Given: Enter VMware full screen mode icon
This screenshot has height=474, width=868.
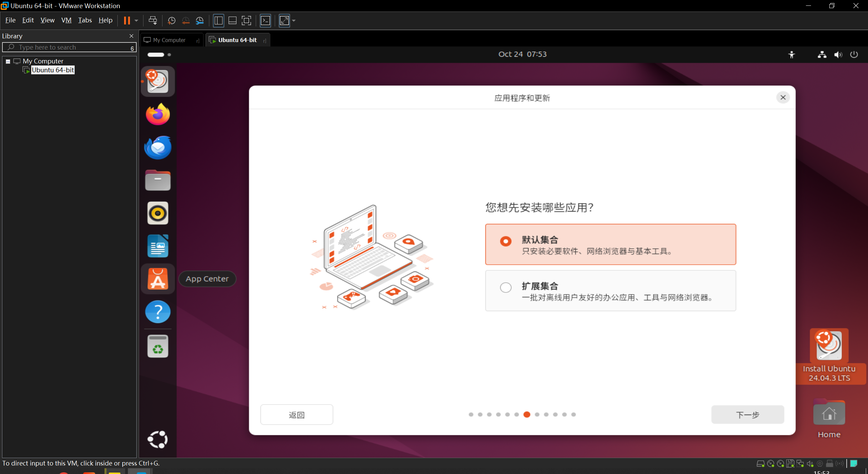Looking at the screenshot, I should tap(247, 21).
